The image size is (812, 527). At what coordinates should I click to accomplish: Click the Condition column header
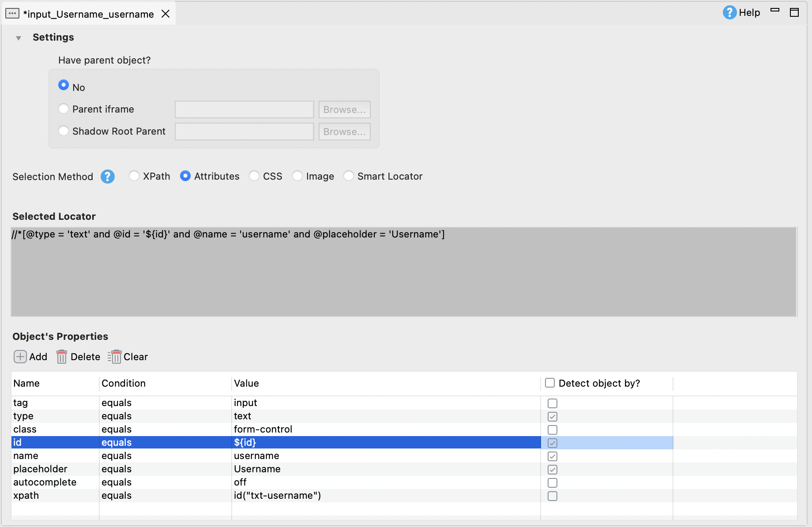[x=124, y=383]
